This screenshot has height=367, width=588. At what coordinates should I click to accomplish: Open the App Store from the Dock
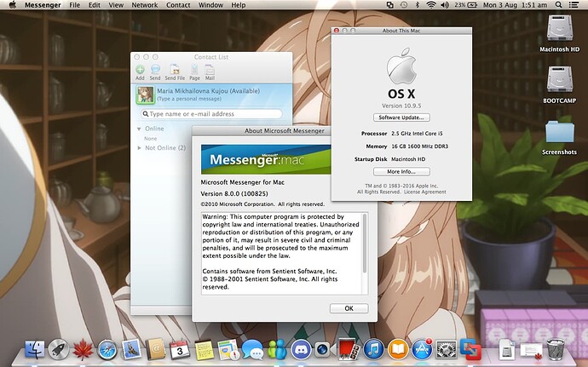[x=422, y=350]
